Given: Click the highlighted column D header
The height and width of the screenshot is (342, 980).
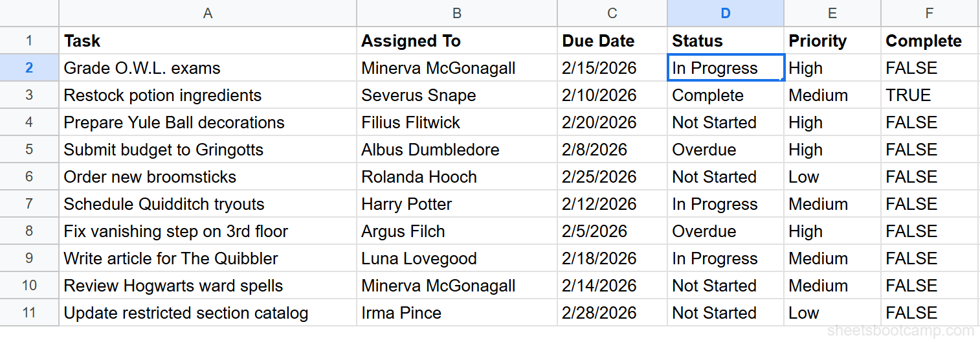Looking at the screenshot, I should [x=725, y=13].
